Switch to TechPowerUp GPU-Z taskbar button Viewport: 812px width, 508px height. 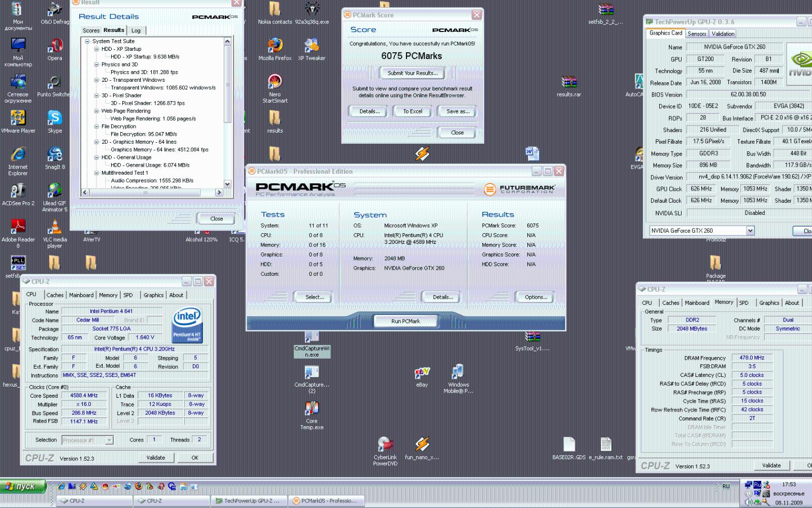tap(249, 501)
